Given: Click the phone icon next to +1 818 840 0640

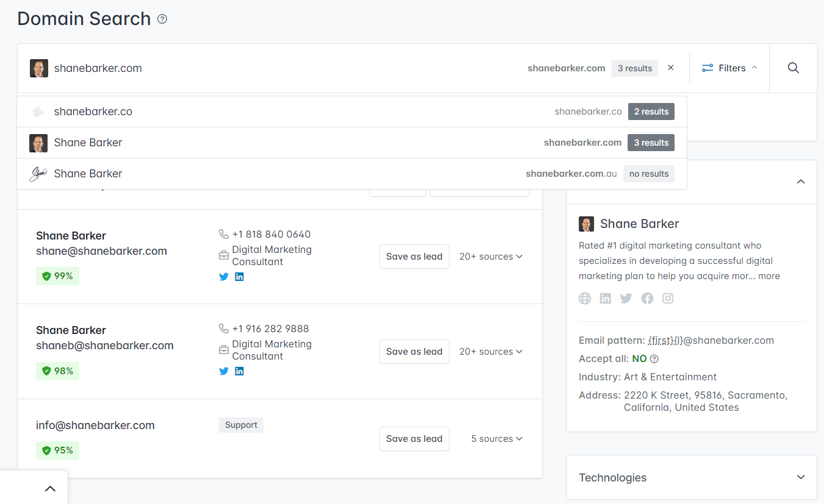Looking at the screenshot, I should click(224, 234).
